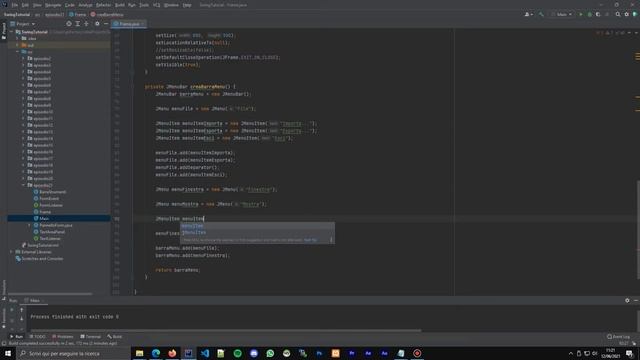The width and height of the screenshot is (640, 360).
Task: Open the Build tool window
Action: pyautogui.click(x=115, y=337)
